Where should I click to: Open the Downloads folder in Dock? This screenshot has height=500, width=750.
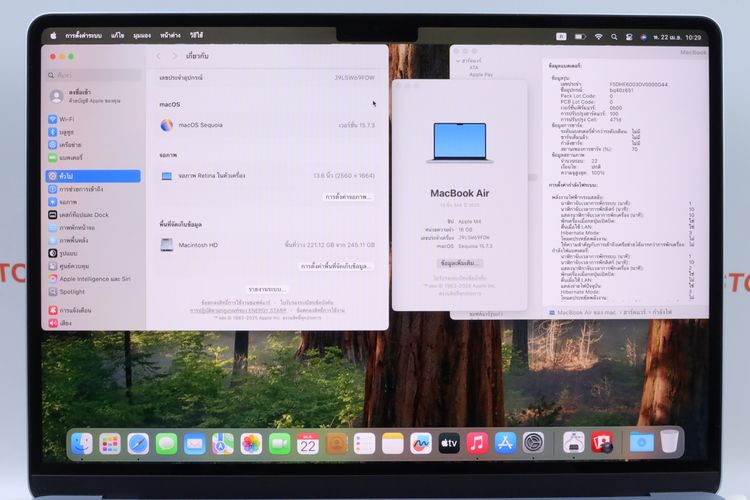tap(641, 443)
